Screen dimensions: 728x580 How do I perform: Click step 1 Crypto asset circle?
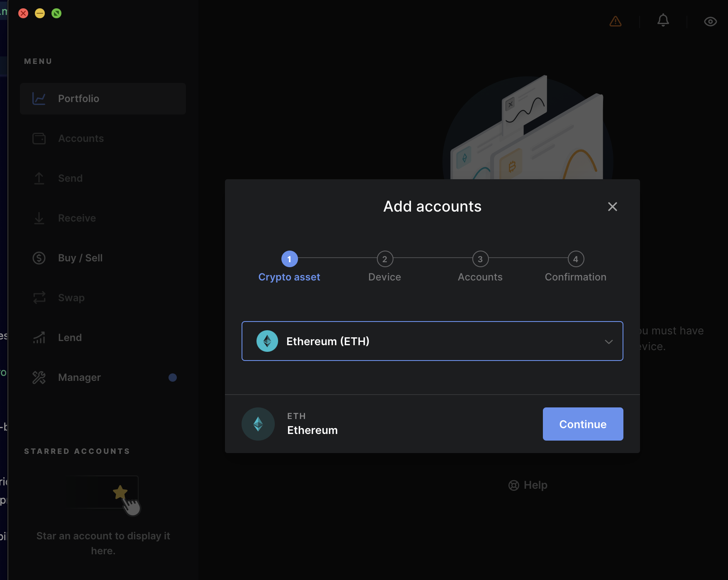tap(289, 259)
